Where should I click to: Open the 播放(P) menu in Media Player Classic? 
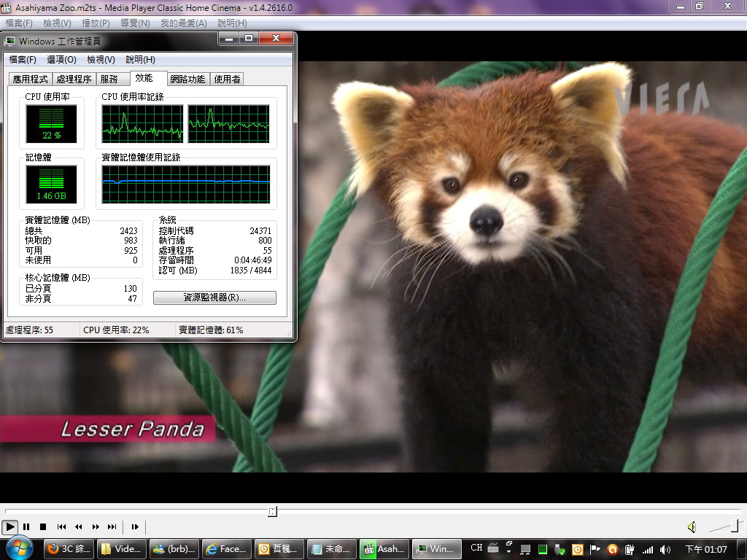96,23
